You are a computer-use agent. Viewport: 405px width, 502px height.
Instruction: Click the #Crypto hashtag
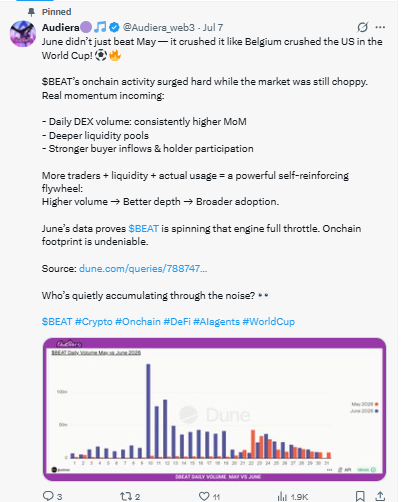tap(94, 322)
